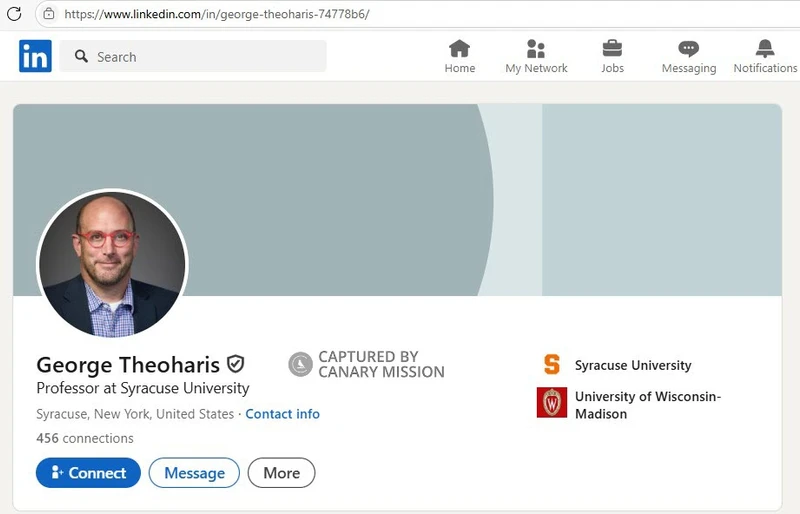
Task: View the 456 connections link
Action: 85,438
